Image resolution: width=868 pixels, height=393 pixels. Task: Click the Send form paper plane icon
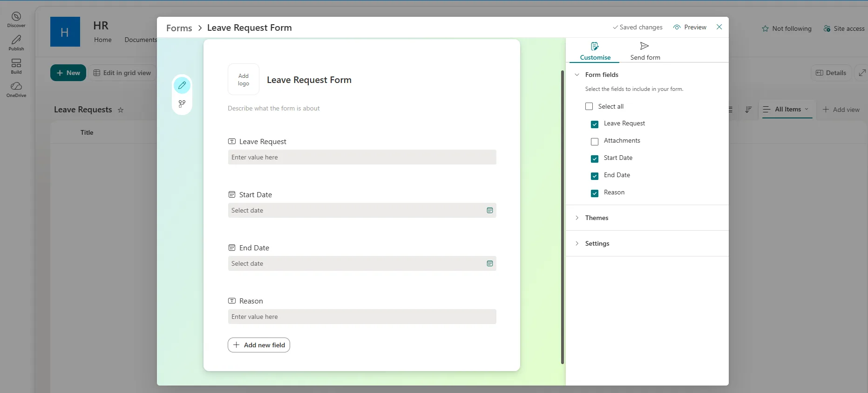point(644,46)
